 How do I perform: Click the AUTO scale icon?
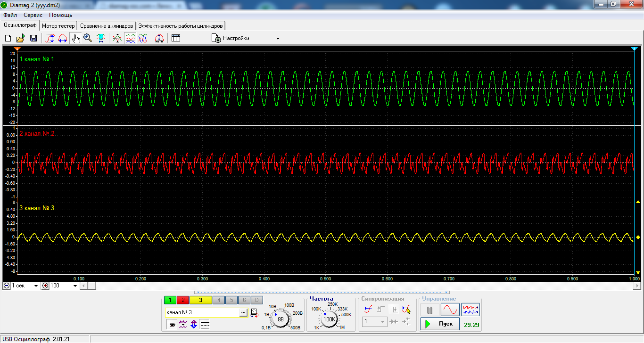(x=159, y=38)
